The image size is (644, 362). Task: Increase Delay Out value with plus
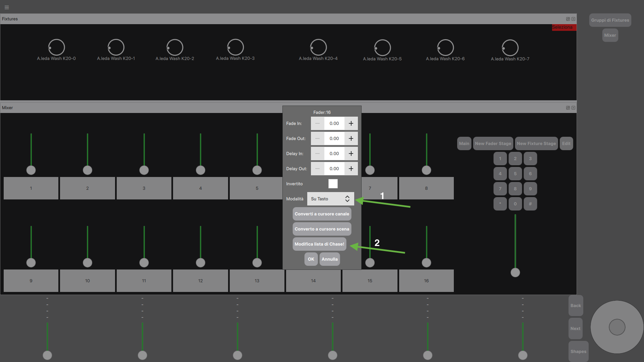click(351, 169)
